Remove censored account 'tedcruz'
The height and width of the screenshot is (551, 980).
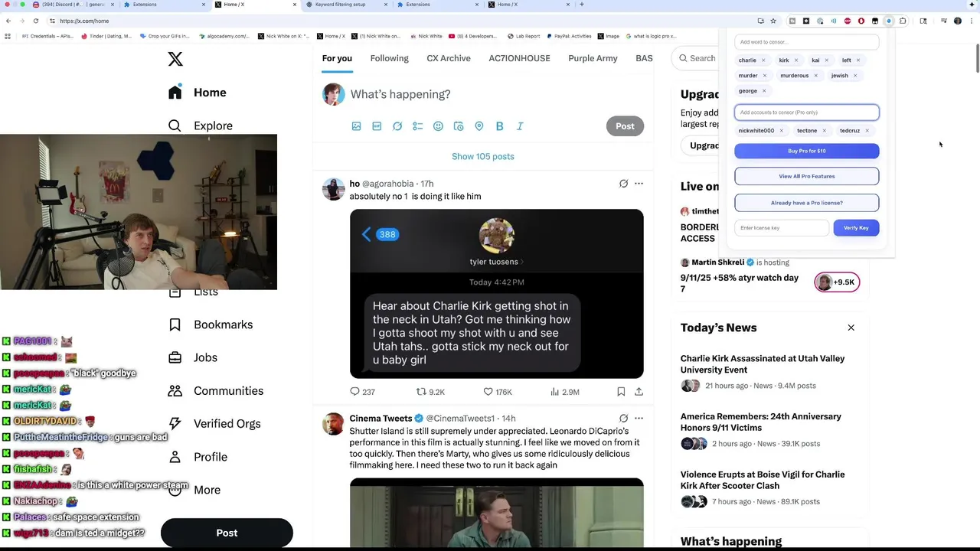pyautogui.click(x=867, y=131)
